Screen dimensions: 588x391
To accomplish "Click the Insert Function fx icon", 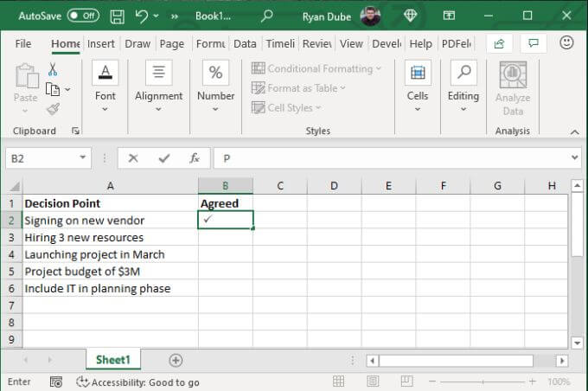I will 195,158.
